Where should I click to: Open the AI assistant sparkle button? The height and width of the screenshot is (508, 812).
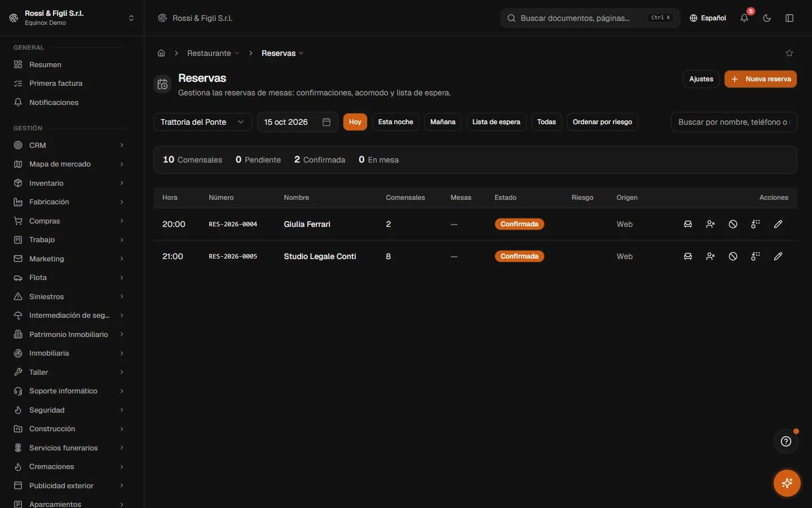pos(787,483)
